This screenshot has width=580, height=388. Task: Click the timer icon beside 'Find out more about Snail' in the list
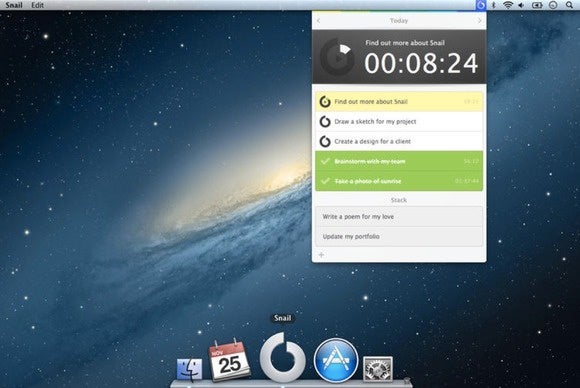coord(325,101)
